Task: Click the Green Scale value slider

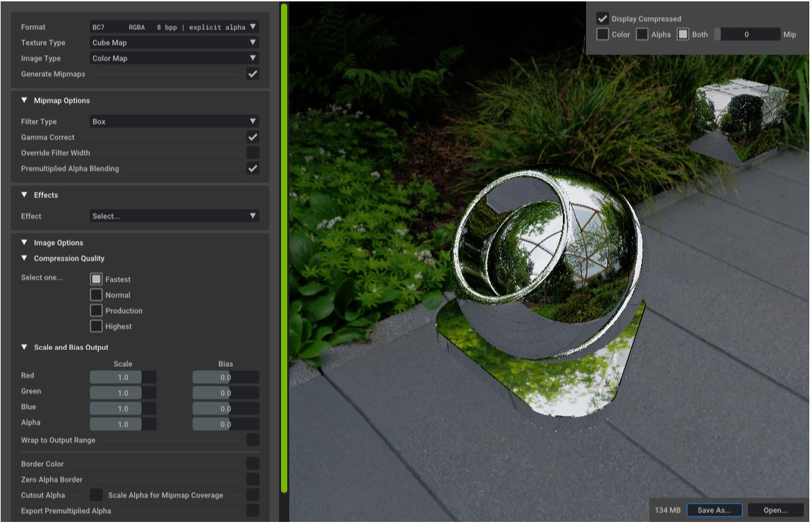Action: click(123, 393)
